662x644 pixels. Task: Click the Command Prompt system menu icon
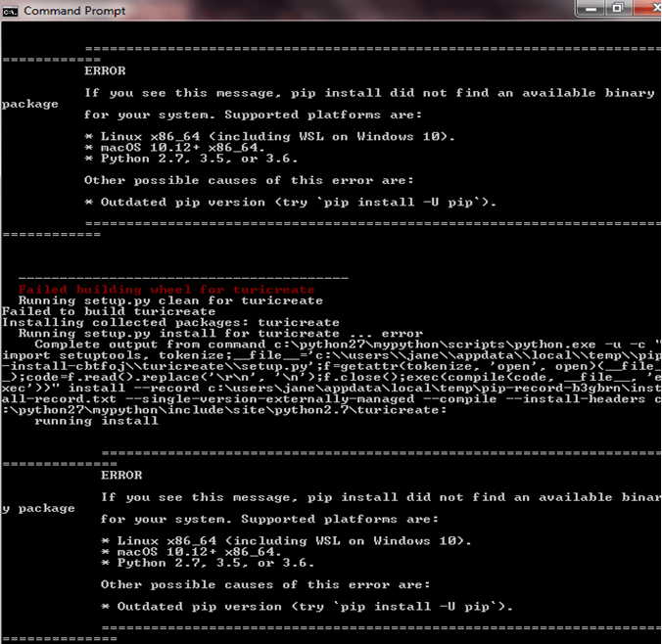(10, 12)
